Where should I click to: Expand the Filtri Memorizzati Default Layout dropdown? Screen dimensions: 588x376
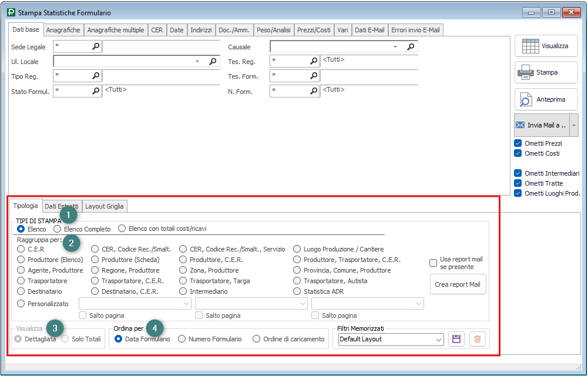tap(439, 339)
